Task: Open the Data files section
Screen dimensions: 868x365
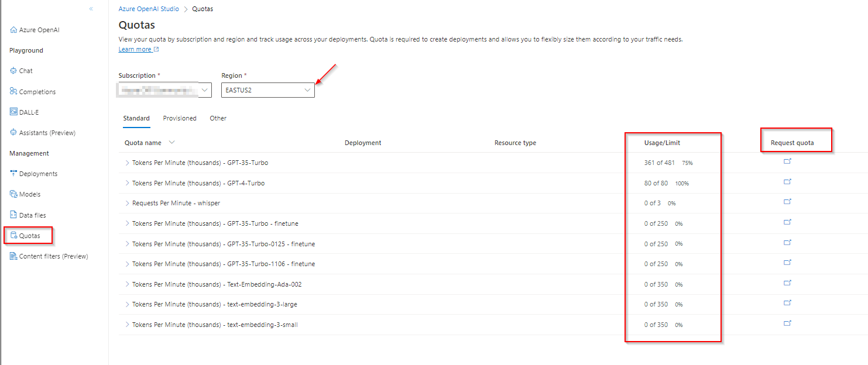Action: (x=32, y=215)
